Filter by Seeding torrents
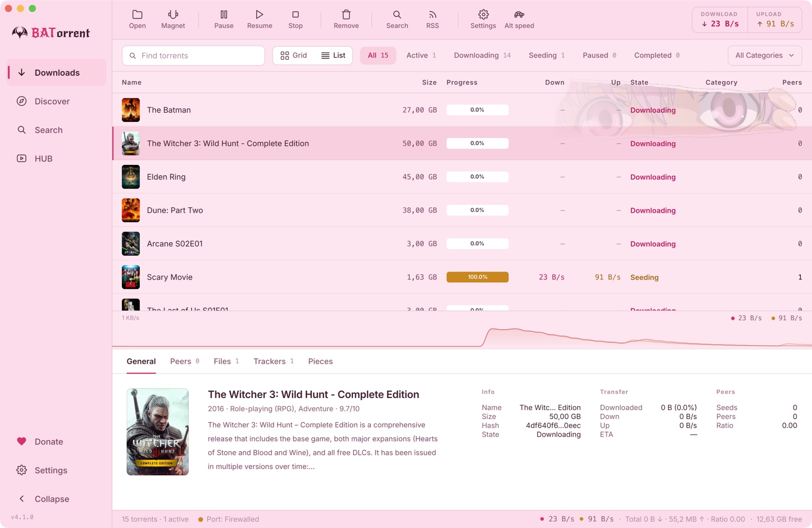 pos(547,55)
